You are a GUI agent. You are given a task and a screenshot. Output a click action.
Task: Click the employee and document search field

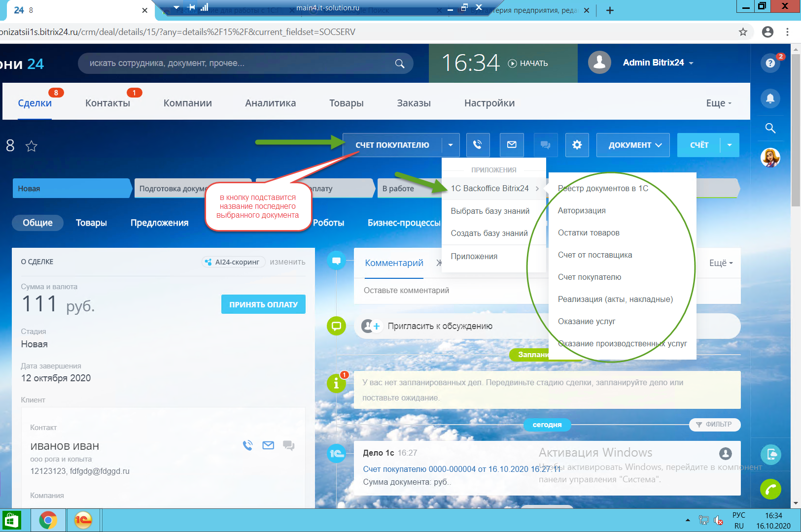tap(245, 64)
